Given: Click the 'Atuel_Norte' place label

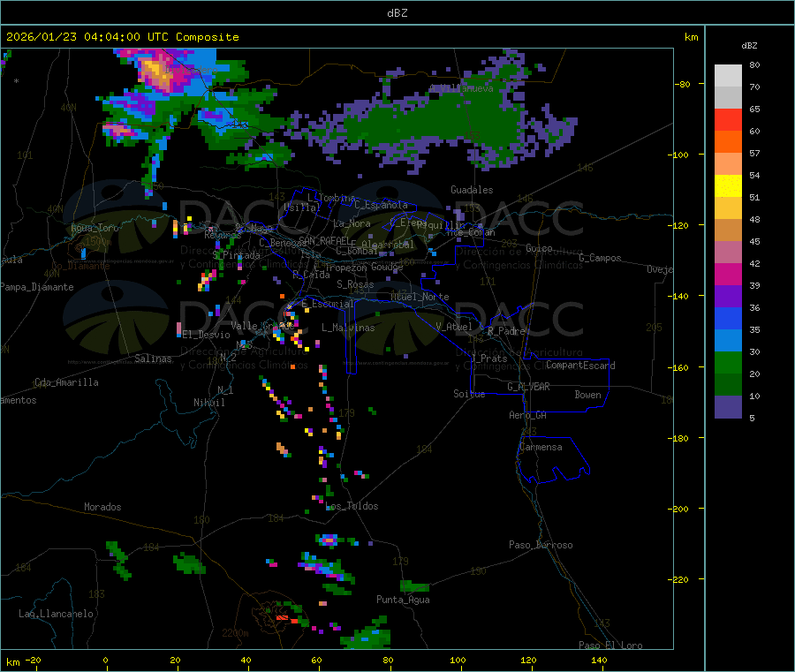Looking at the screenshot, I should point(420,297).
